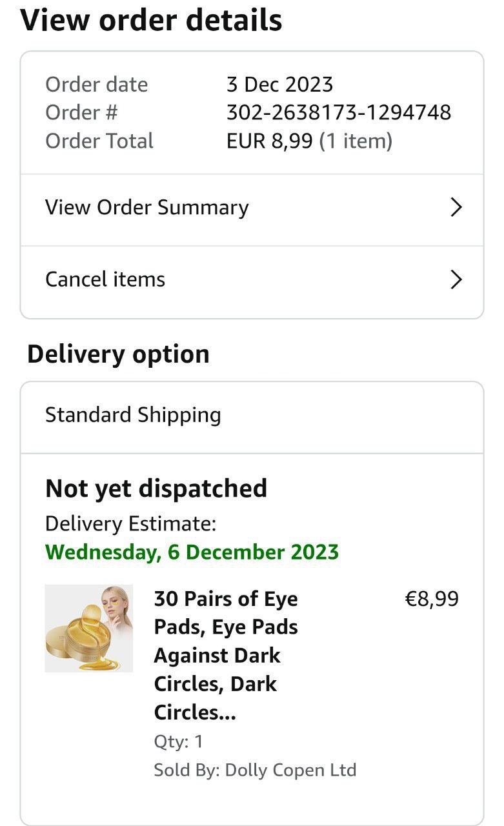Click the EUR 8,99 order total
Screen dimensions: 504x826
[269, 141]
